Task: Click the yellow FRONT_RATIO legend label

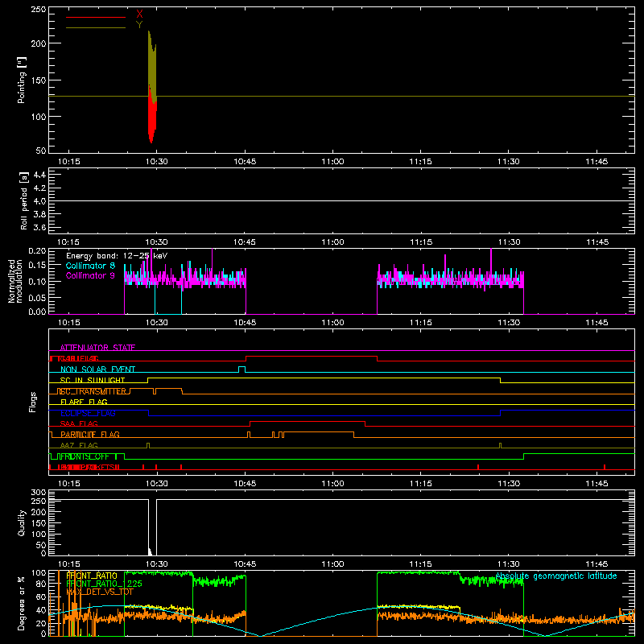Action: 92,576
